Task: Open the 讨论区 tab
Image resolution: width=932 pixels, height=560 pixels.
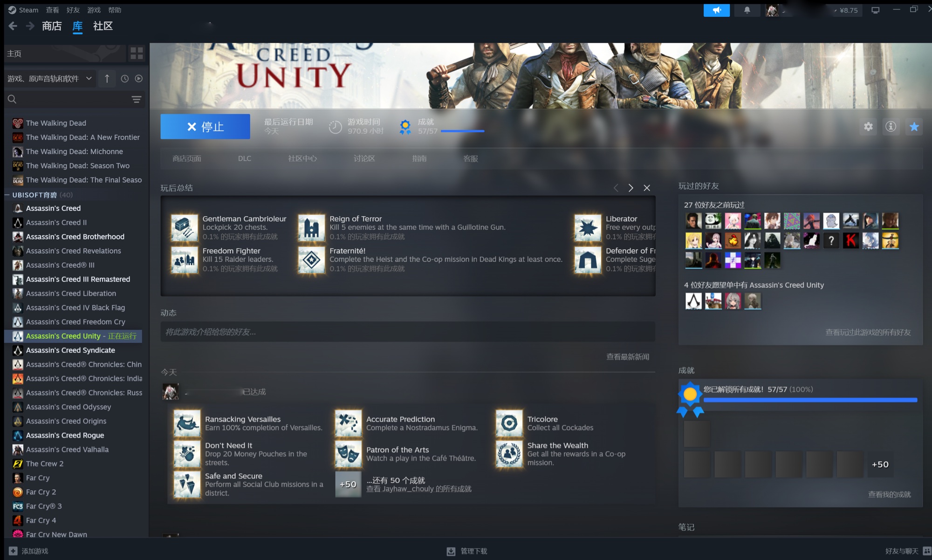Action: pyautogui.click(x=364, y=158)
